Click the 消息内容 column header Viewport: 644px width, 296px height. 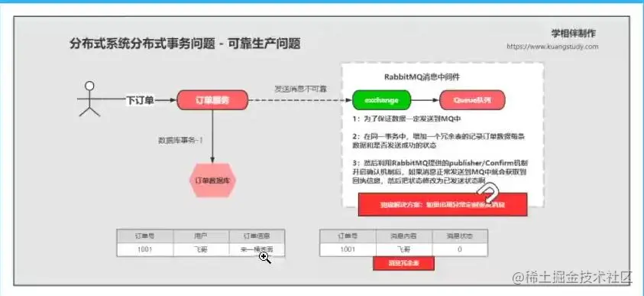[403, 236]
